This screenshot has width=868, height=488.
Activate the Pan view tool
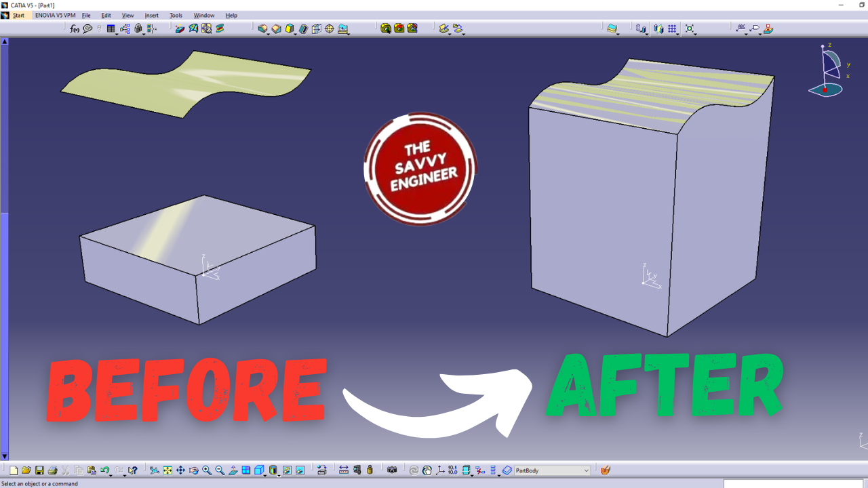(180, 470)
